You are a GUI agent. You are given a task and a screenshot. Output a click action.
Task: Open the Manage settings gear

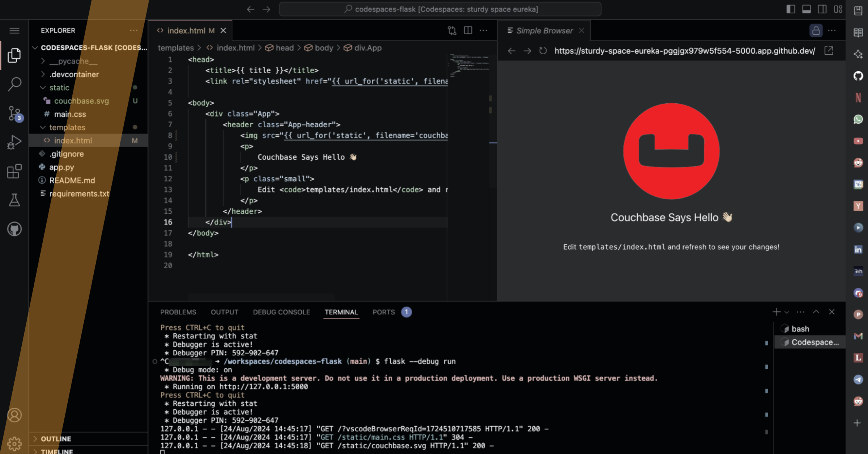14,444
